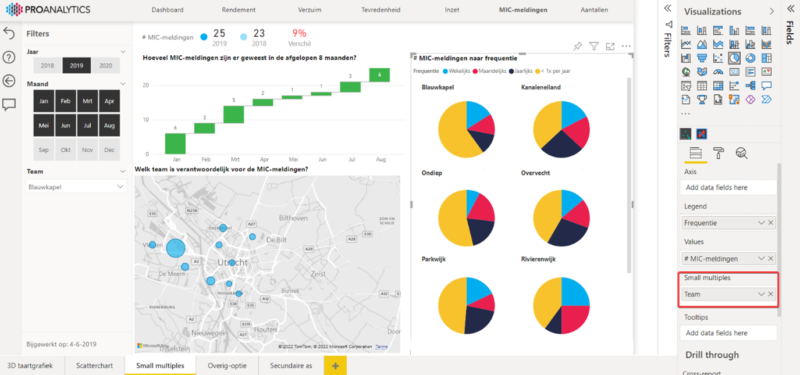Viewport: 800px width, 375px height.
Task: Open the Analytics magnifier pane icon
Action: pyautogui.click(x=741, y=153)
